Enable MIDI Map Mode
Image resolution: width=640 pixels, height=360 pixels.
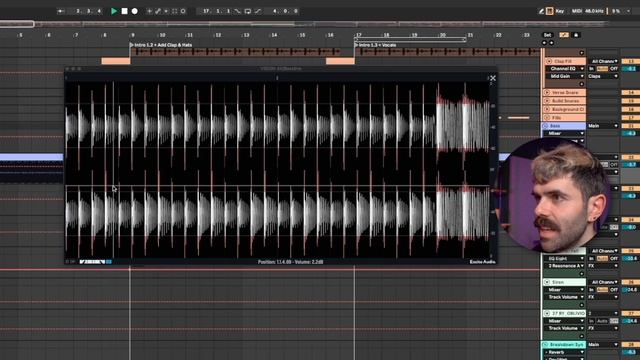[x=577, y=11]
